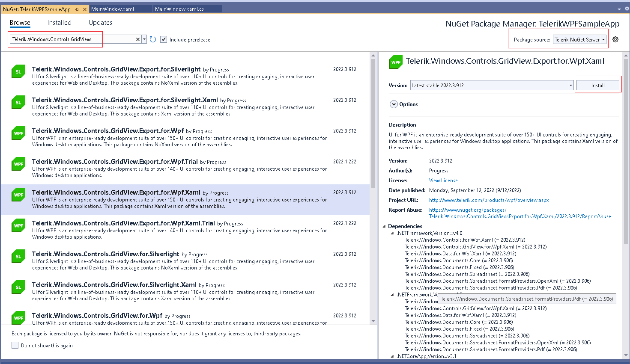
Task: Click the WPF icon beside GridView.Export.for.Wpf.Trial
Action: [18, 164]
